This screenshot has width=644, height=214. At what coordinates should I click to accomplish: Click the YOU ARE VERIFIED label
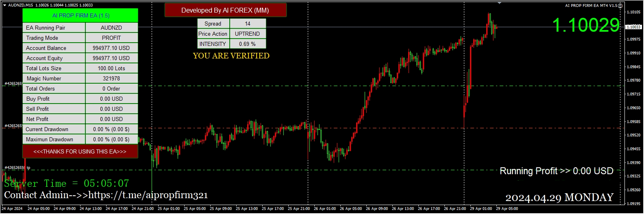231,56
